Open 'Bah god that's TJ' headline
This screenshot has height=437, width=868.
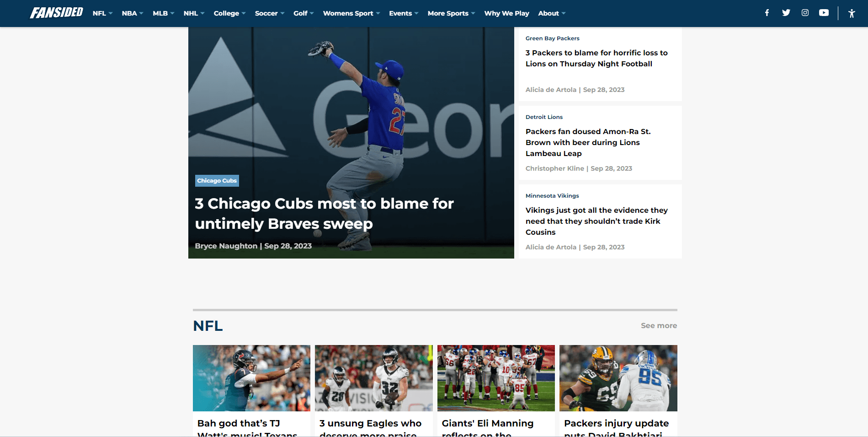[x=247, y=427]
